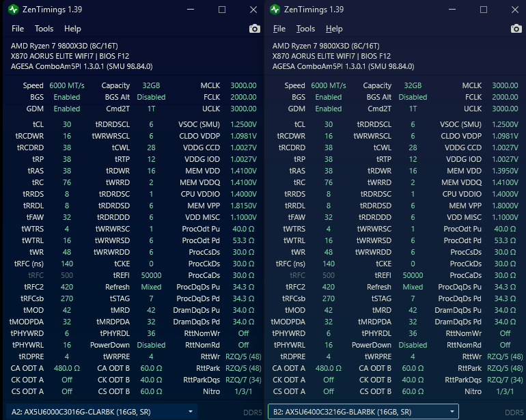This screenshot has height=420, width=526.
Task: Click RttParkDqs RZQ/7 (34) in right window
Action: pyautogui.click(x=505, y=380)
